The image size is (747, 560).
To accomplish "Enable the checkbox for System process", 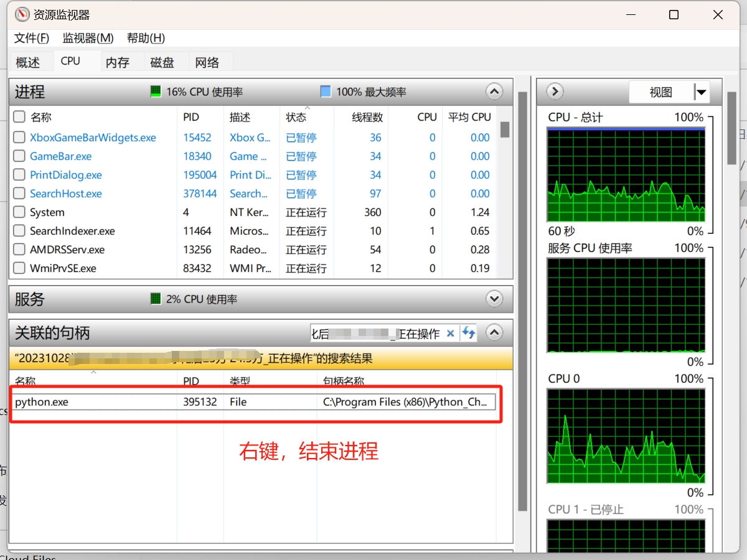I will coord(19,212).
